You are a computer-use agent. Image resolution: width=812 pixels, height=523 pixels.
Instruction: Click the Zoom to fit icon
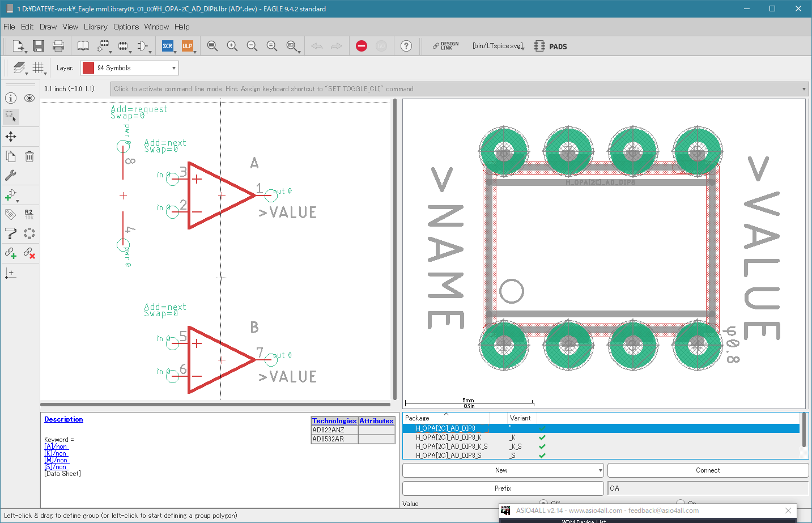pyautogui.click(x=212, y=46)
